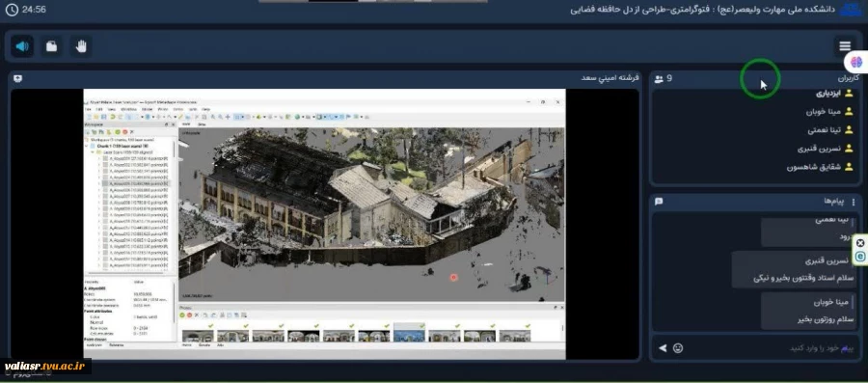The height and width of the screenshot is (383, 868).
Task: Raise hand using the hand icon
Action: [x=81, y=46]
